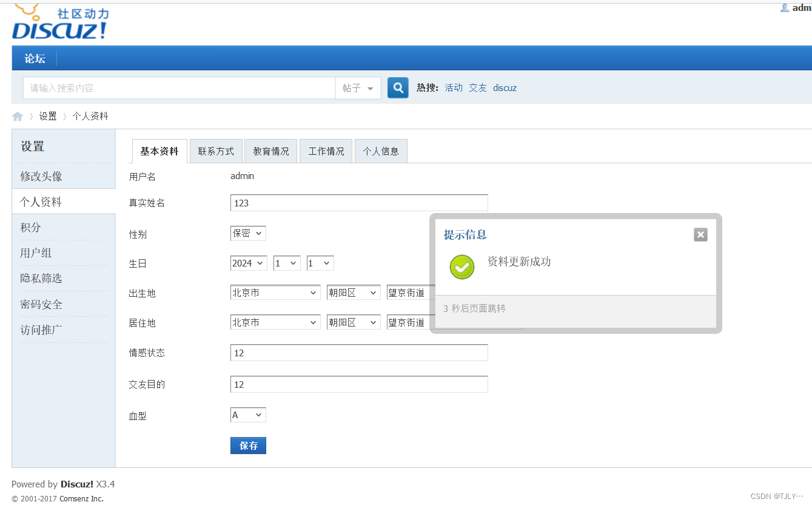812x505 pixels.
Task: Open the birthplace 北京市 province dropdown
Action: tap(275, 292)
